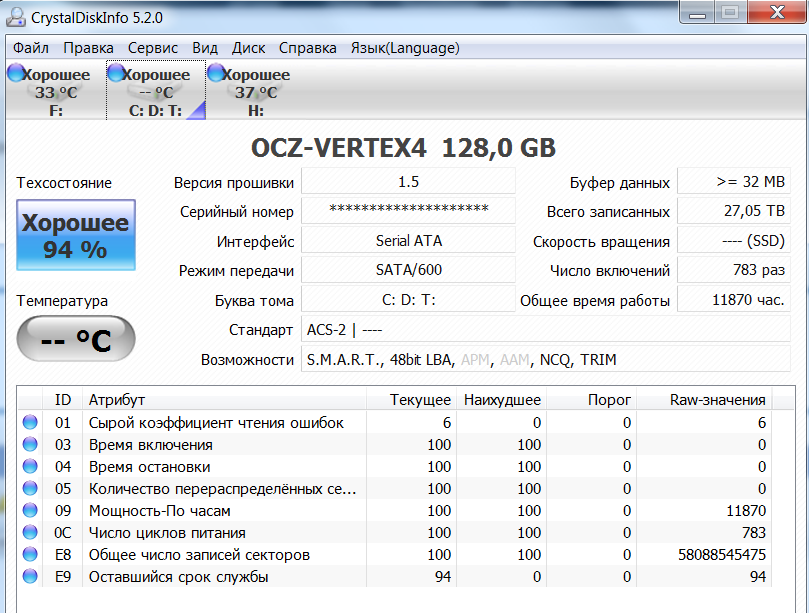
Task: Maximize the CrystalDiskInfo window
Action: 730,12
